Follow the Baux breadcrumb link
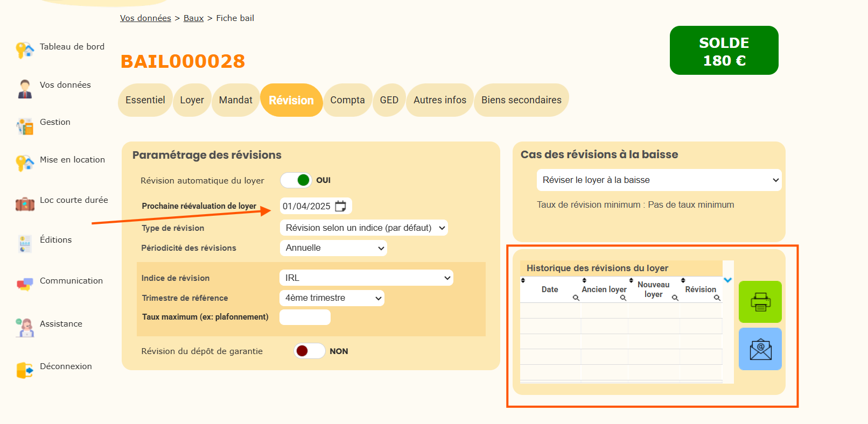This screenshot has width=868, height=424. click(x=193, y=18)
